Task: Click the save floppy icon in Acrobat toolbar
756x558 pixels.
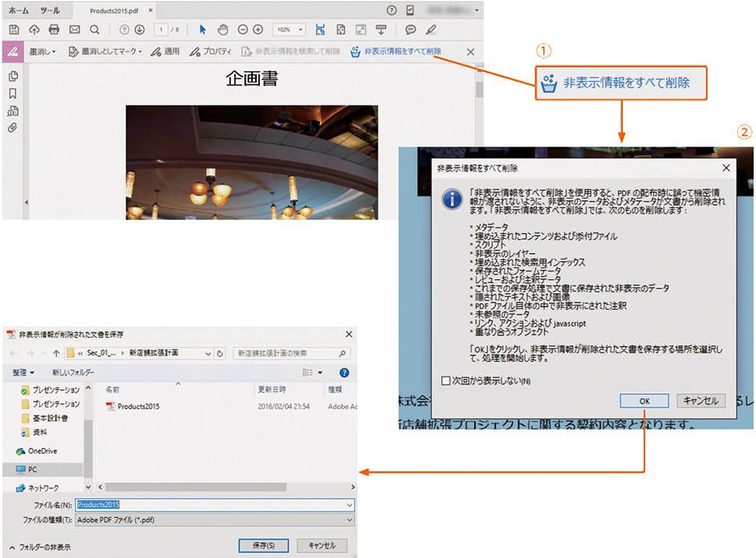Action: click(14, 30)
